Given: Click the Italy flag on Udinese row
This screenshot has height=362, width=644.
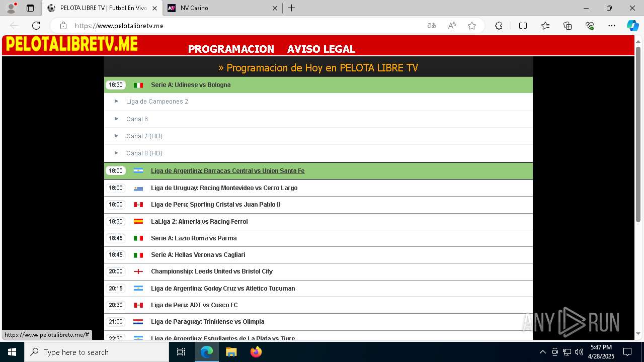Looking at the screenshot, I should [138, 85].
